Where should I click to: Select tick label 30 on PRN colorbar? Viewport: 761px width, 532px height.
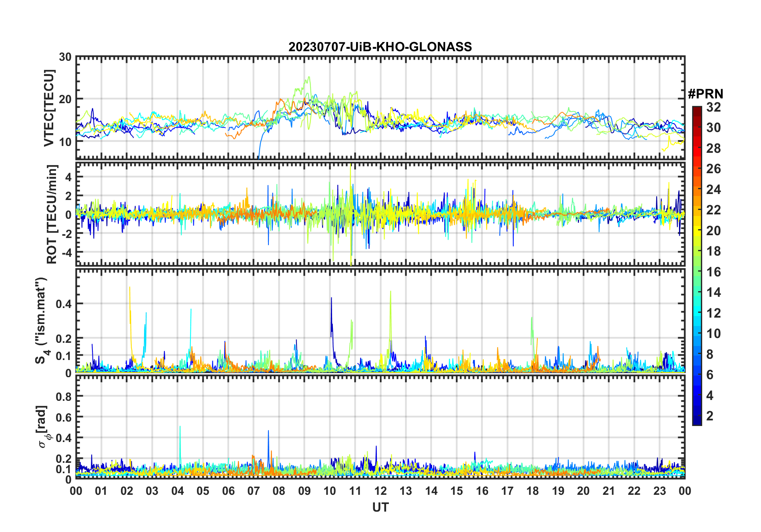point(714,128)
